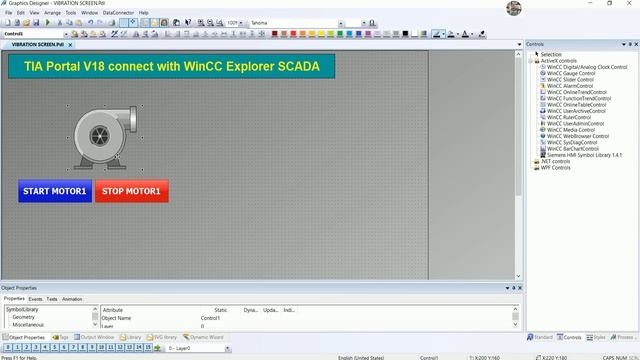The height and width of the screenshot is (360, 640).
Task: Open the SVG library panel tab
Action: 162,337
